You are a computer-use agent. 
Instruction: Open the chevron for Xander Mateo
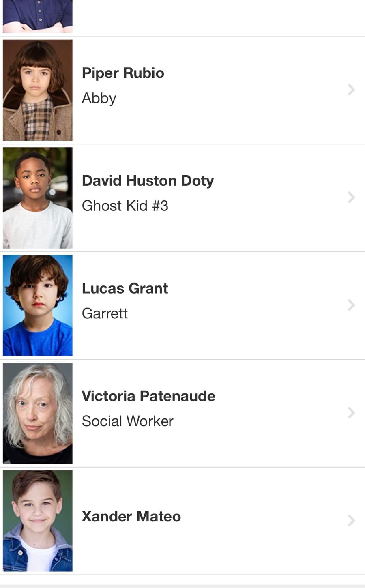[351, 520]
